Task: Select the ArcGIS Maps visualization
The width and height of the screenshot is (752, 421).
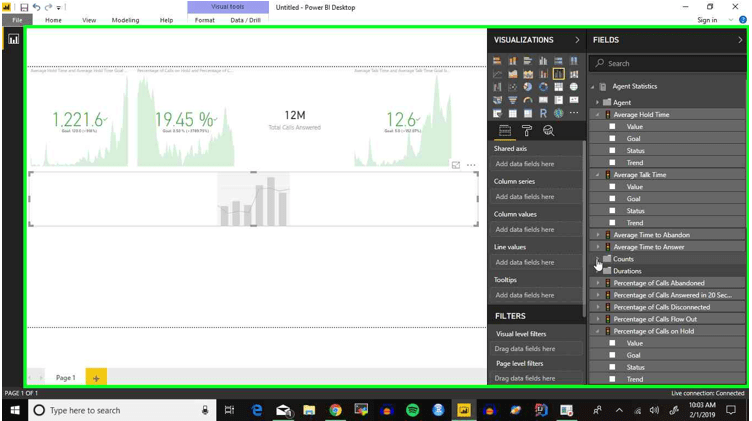Action: 558,113
